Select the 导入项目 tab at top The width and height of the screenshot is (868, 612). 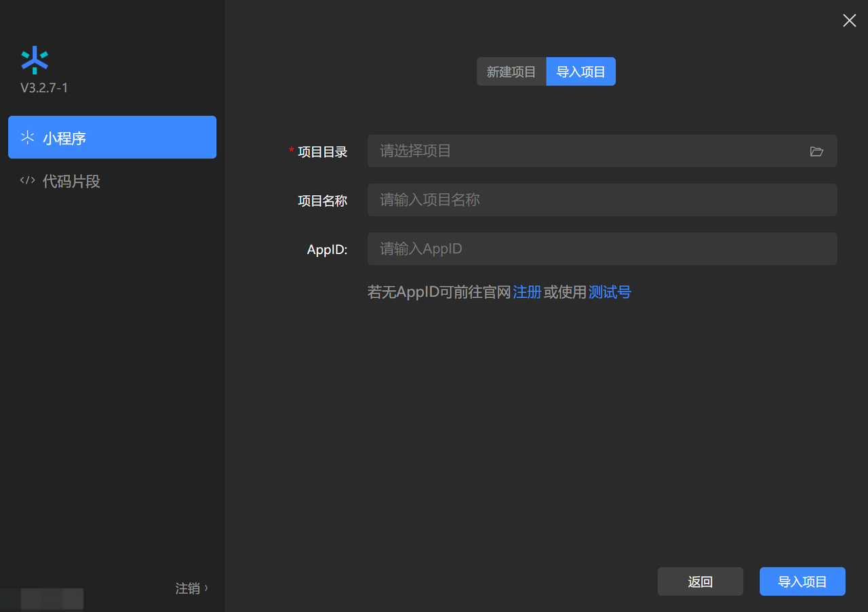point(580,72)
